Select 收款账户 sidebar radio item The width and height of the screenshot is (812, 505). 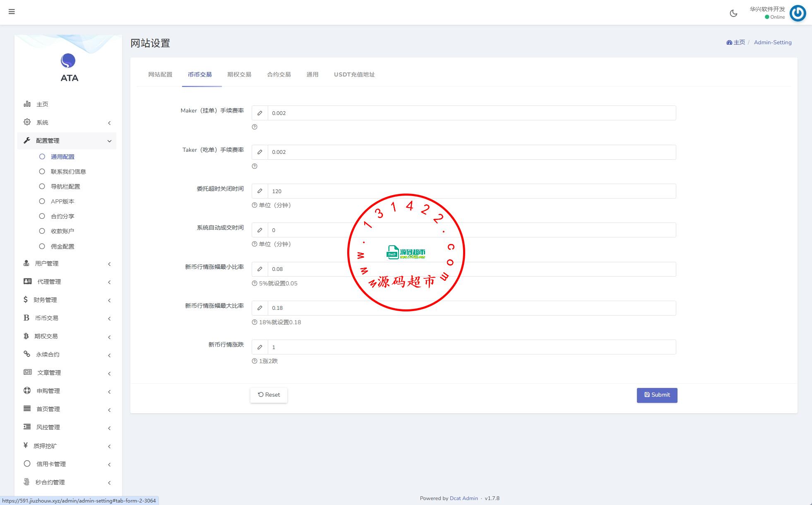[62, 231]
